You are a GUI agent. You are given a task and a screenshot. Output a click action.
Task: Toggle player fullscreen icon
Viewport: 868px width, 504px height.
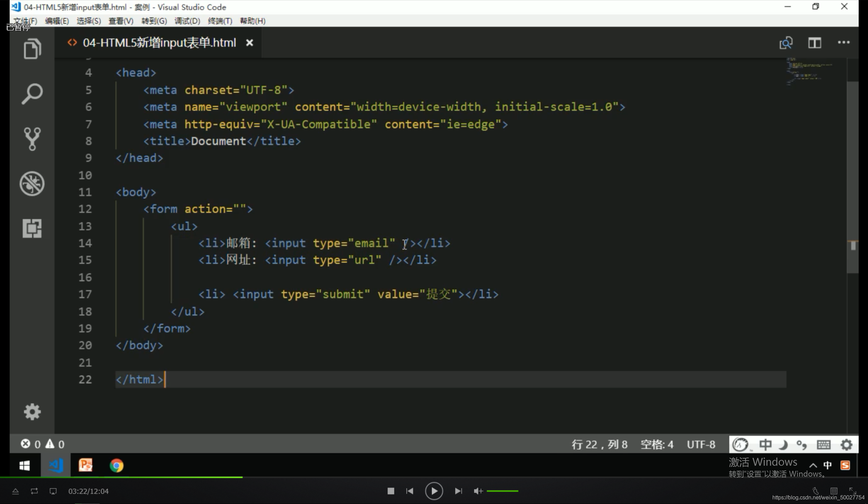852,490
